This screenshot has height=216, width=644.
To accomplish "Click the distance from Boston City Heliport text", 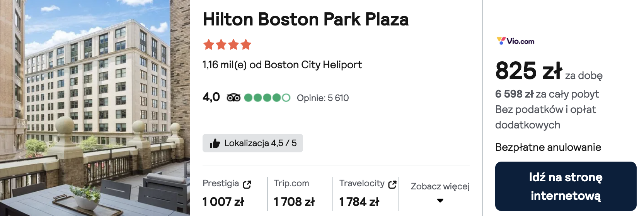I will [x=282, y=65].
